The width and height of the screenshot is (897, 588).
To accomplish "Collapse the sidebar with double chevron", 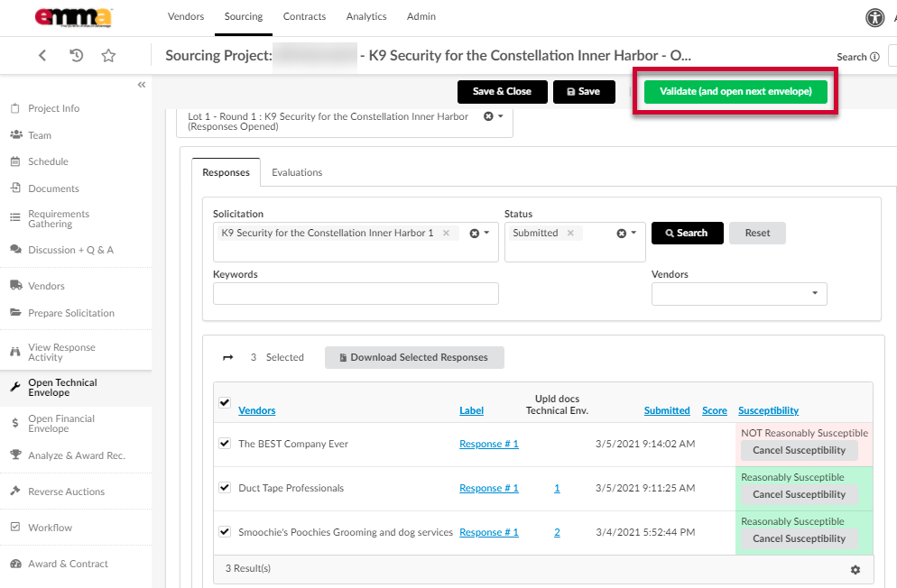I will tap(142, 85).
